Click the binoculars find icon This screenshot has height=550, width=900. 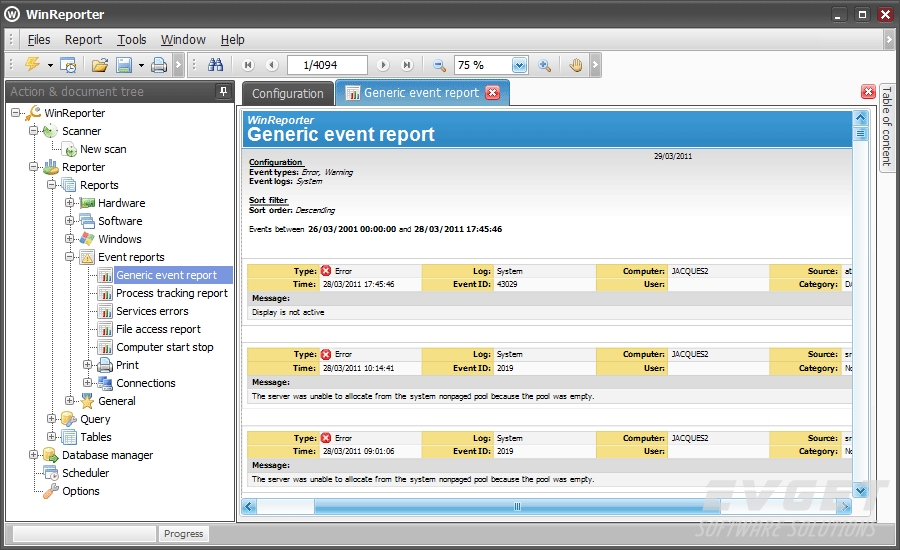[x=215, y=65]
